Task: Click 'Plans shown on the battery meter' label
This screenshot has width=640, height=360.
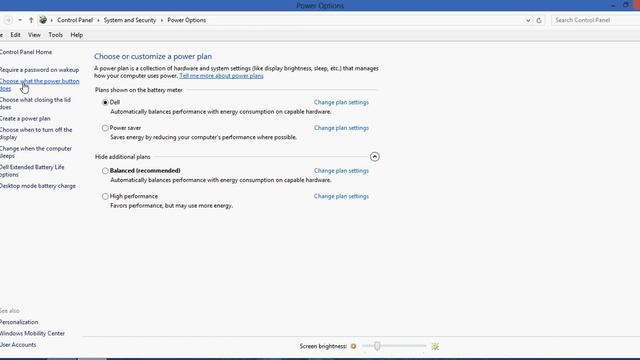Action: coord(139,90)
